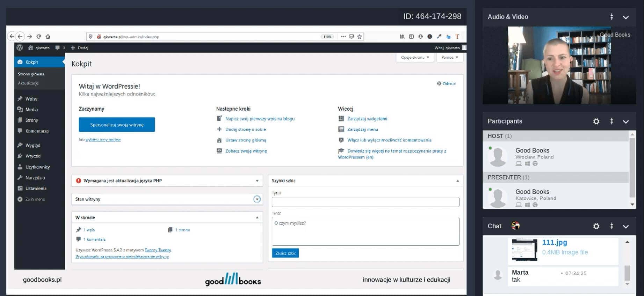This screenshot has height=296, width=644.
Task: Click Spersonalizuj swoją witrynę button
Action: pyautogui.click(x=117, y=125)
